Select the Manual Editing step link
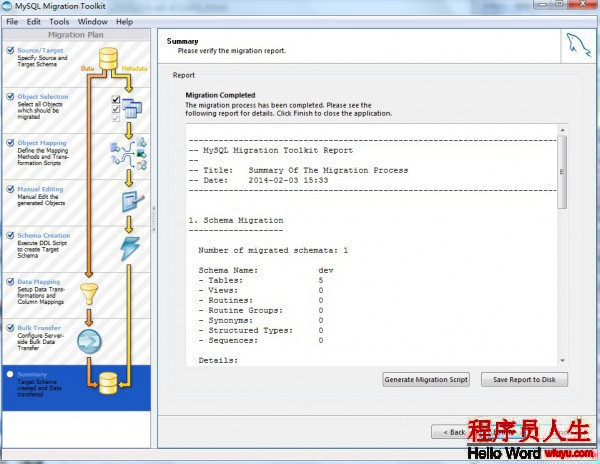Viewport: 600px width, 464px height. [x=40, y=189]
